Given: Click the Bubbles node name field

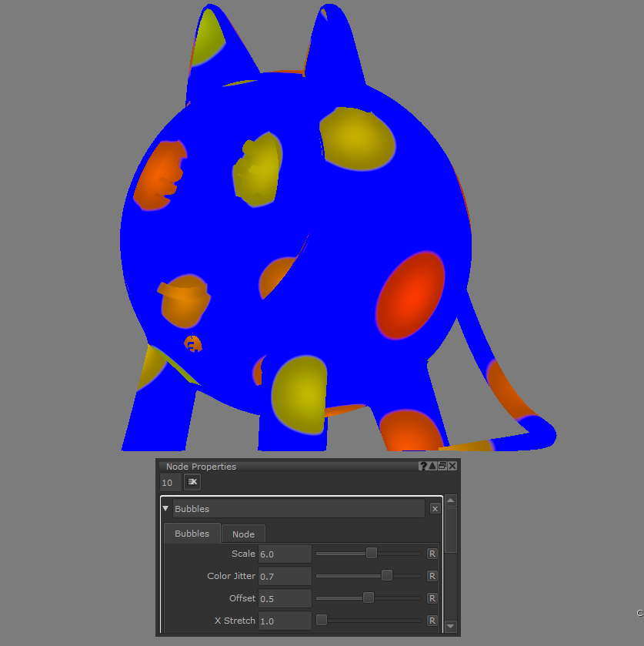Looking at the screenshot, I should pyautogui.click(x=299, y=509).
